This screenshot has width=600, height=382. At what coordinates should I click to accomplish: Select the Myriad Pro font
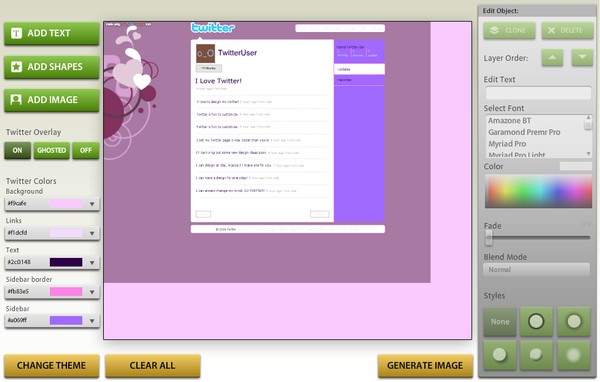click(507, 144)
